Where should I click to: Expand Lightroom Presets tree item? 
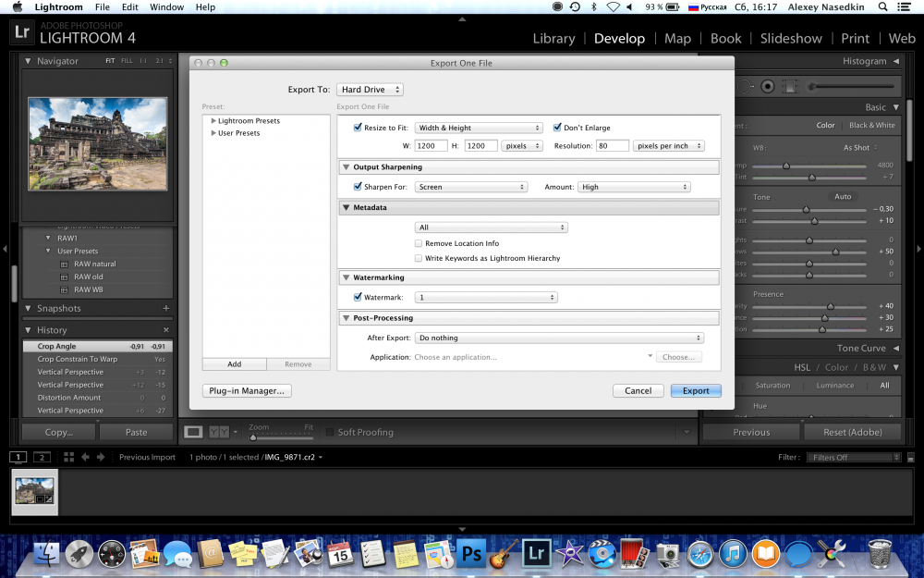click(213, 120)
